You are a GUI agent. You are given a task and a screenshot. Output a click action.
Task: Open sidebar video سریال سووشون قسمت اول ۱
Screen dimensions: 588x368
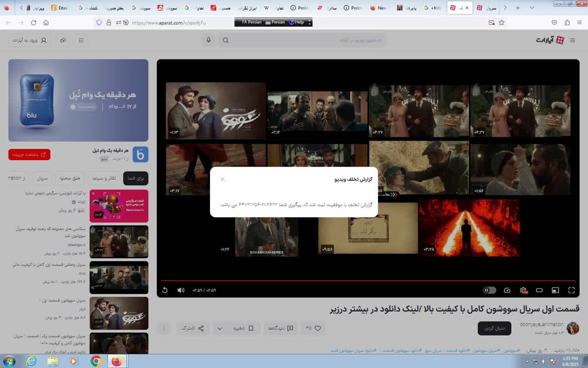pos(119,313)
